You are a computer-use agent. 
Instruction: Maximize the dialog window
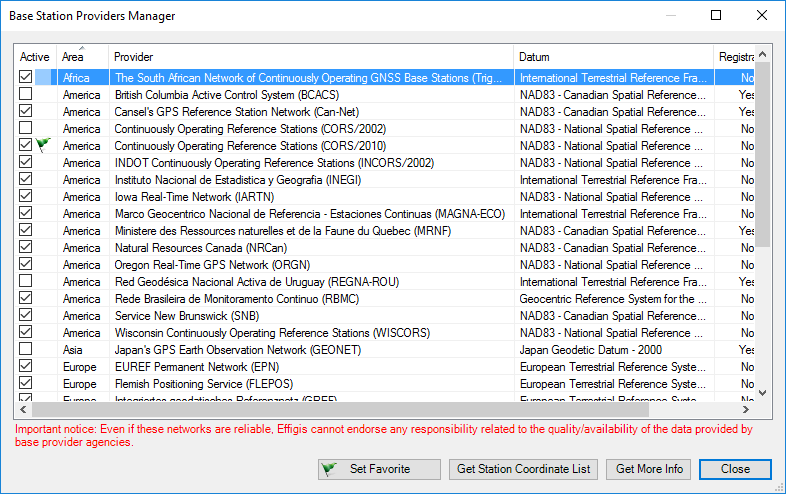pyautogui.click(x=716, y=15)
